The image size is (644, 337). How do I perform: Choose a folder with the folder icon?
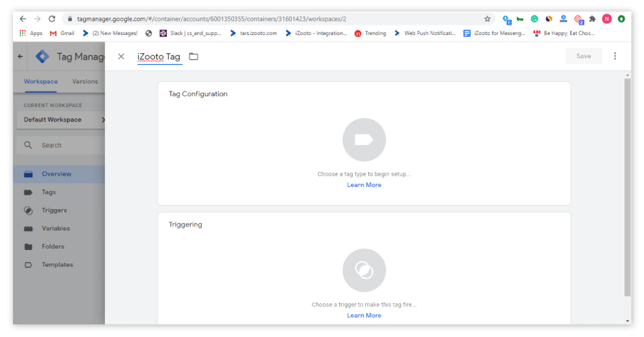pyautogui.click(x=193, y=56)
